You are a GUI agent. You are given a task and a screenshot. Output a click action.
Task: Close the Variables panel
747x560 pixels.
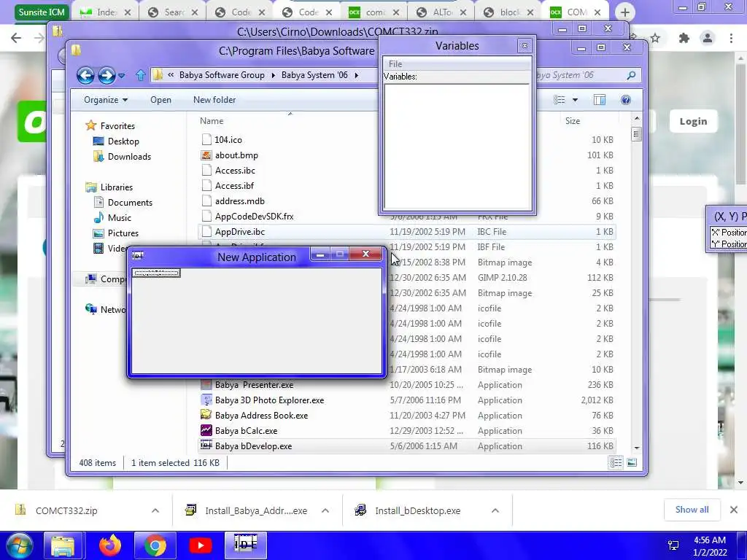[525, 46]
